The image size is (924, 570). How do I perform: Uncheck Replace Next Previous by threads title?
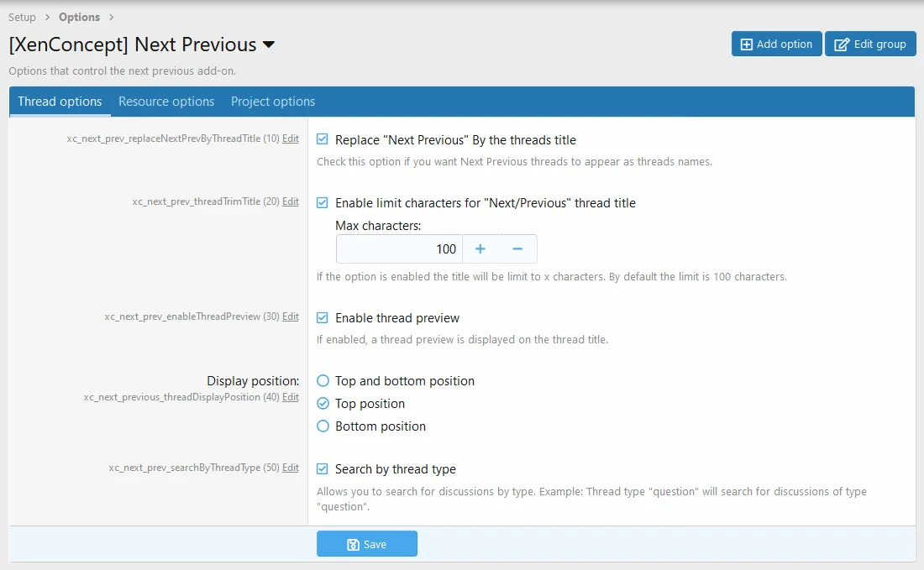click(x=321, y=139)
